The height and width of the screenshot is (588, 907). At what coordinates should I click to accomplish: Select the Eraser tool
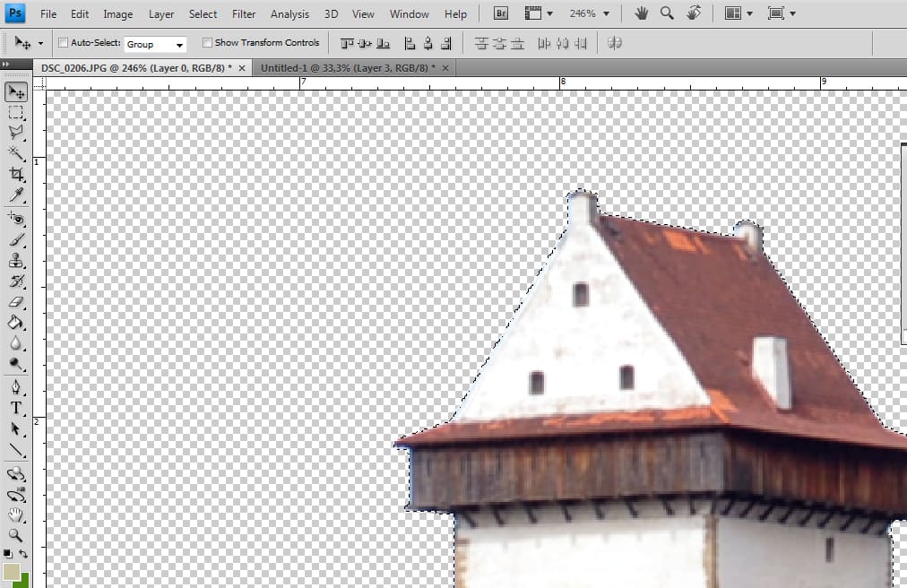pos(16,302)
